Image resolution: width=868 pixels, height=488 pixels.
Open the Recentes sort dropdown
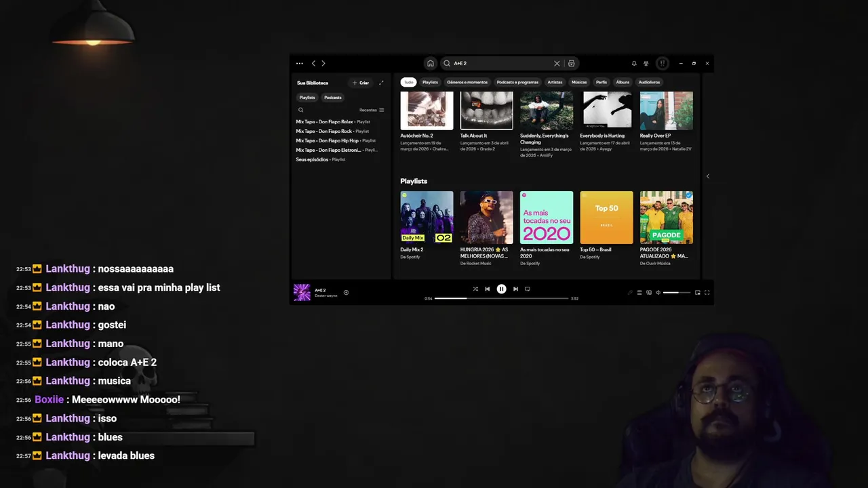[372, 110]
